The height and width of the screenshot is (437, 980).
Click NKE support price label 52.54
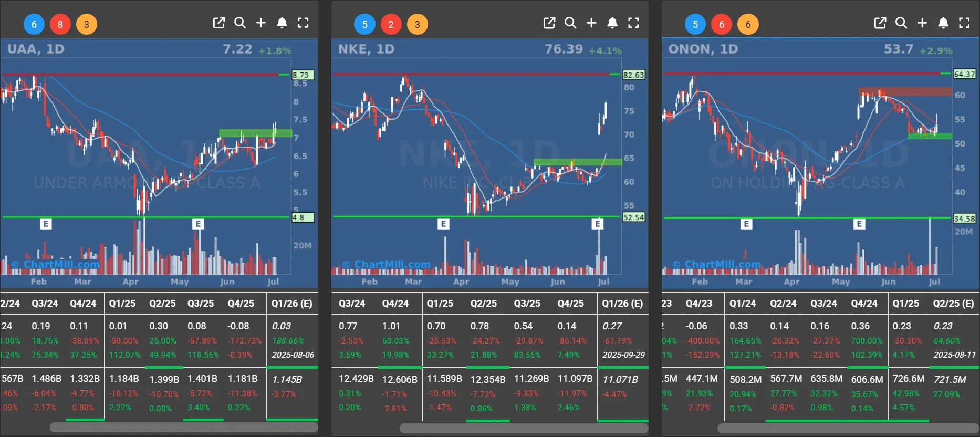[633, 217]
